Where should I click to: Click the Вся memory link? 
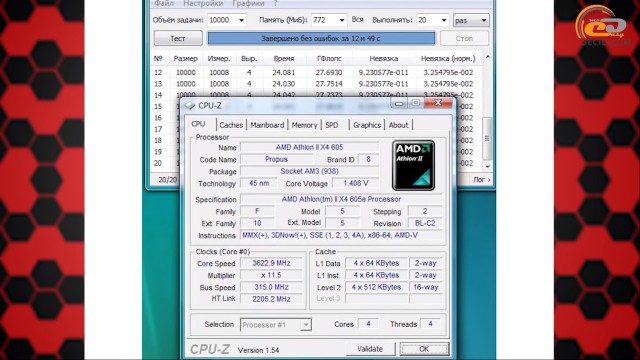358,20
